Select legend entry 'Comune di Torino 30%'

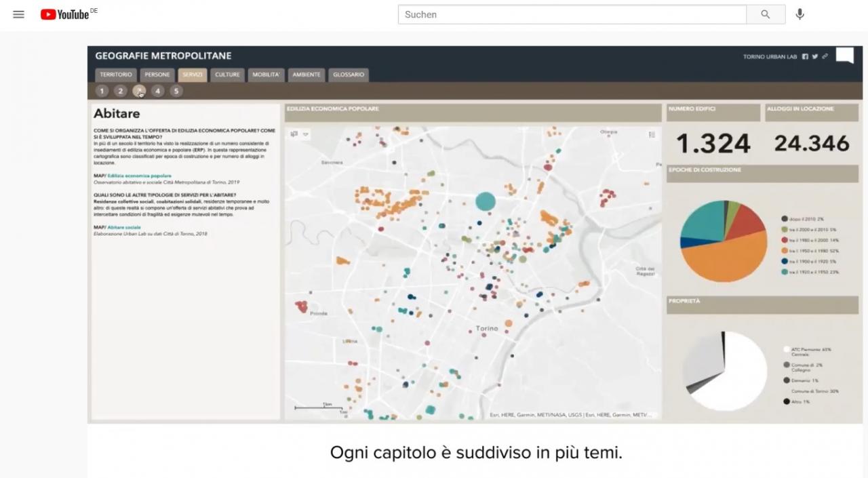[814, 391]
